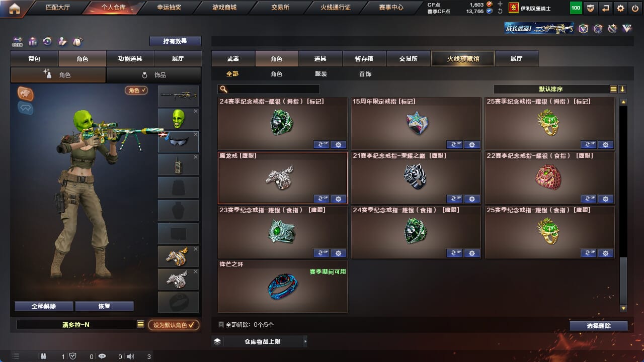
Task: Expand the 仓库物品上限 panel
Action: tap(259, 341)
